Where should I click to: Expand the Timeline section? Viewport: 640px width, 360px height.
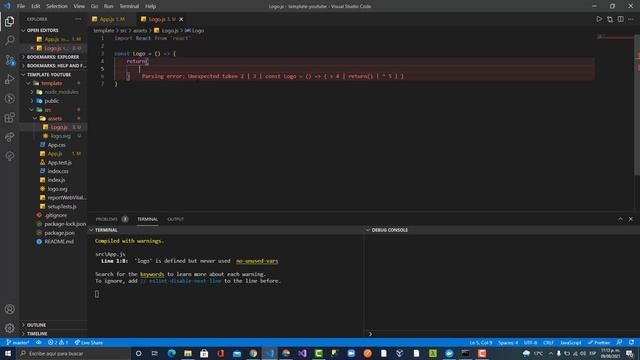pyautogui.click(x=37, y=333)
